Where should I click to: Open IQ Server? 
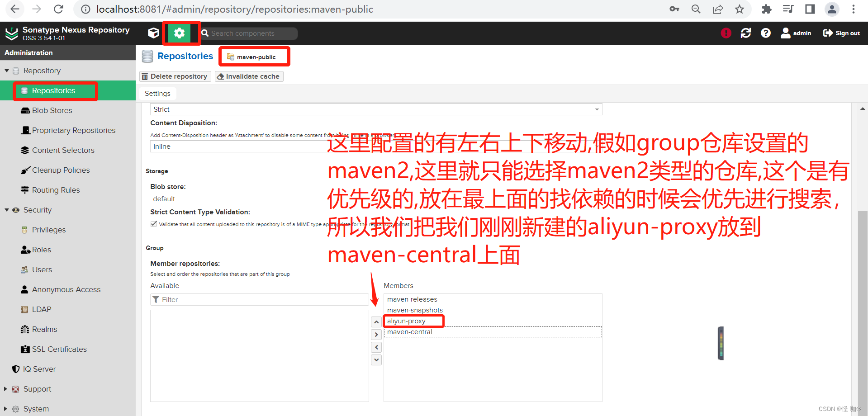tap(68, 369)
